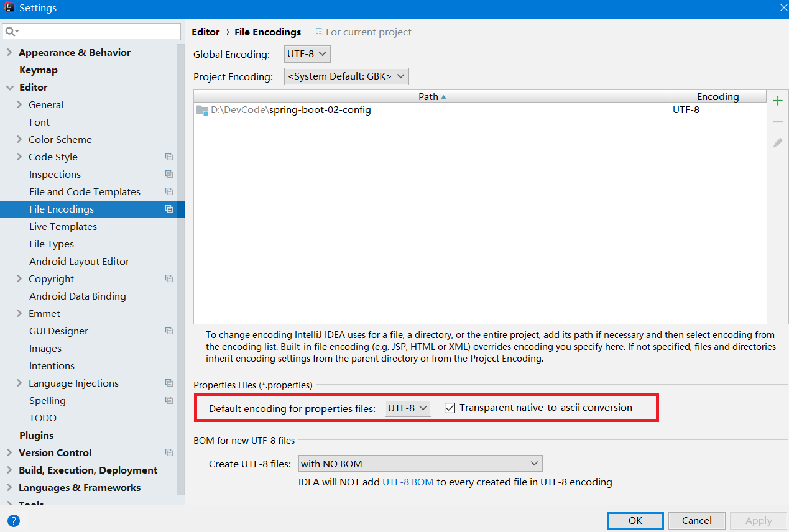Expand the Language Injections node
789x532 pixels.
(x=20, y=383)
